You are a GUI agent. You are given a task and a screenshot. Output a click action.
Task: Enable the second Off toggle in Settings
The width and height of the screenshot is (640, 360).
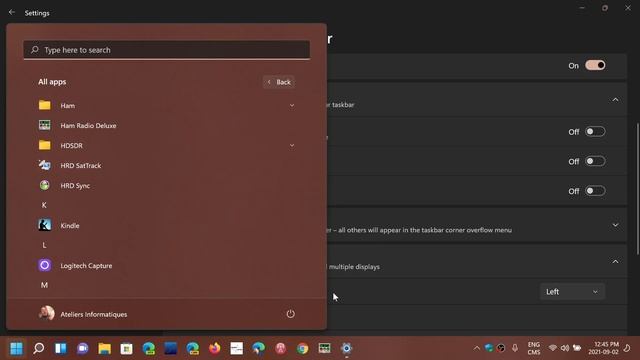(595, 161)
